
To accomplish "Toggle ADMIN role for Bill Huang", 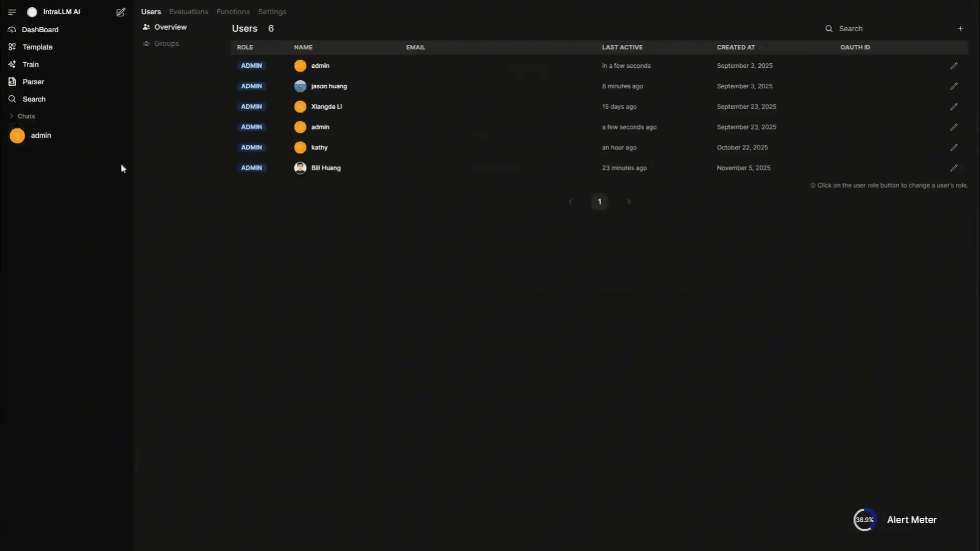I will [251, 168].
